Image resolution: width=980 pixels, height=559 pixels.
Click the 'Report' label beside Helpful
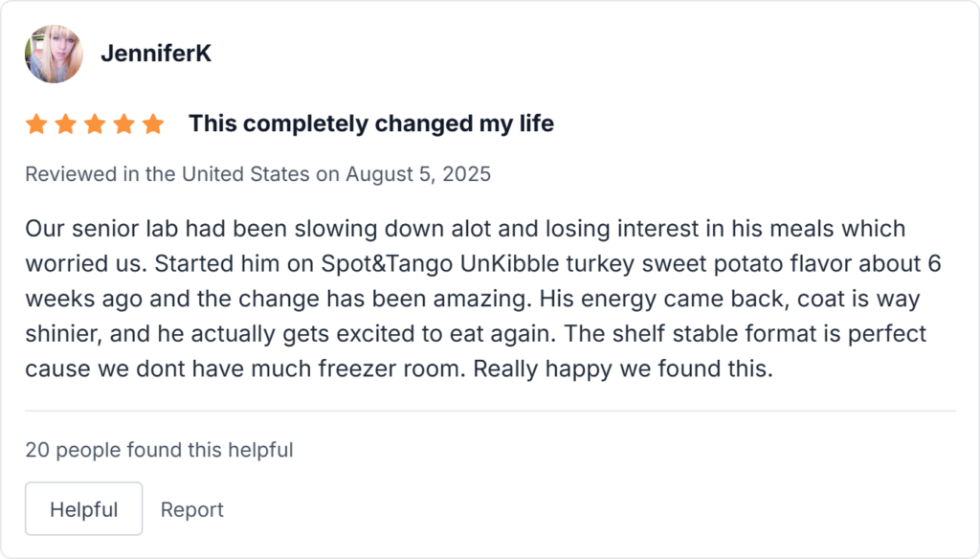pos(191,508)
